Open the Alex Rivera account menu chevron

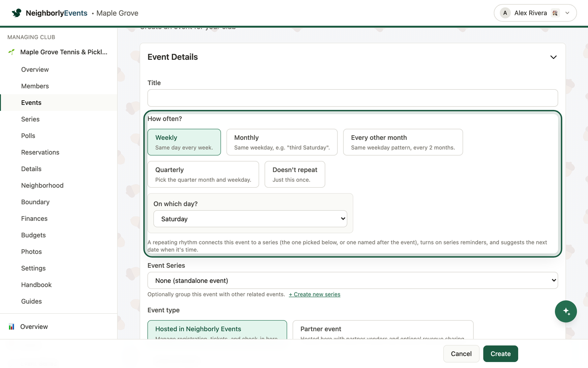coord(567,13)
